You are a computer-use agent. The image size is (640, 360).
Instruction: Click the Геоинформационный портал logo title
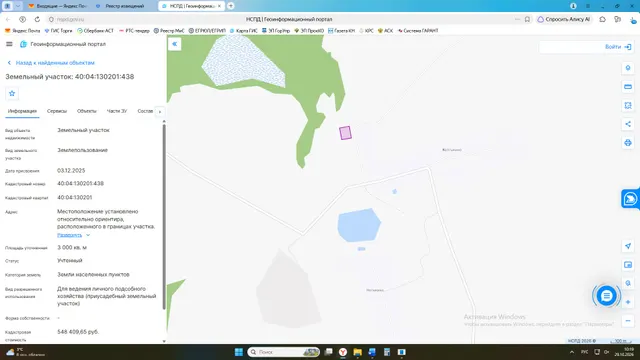coord(63,44)
